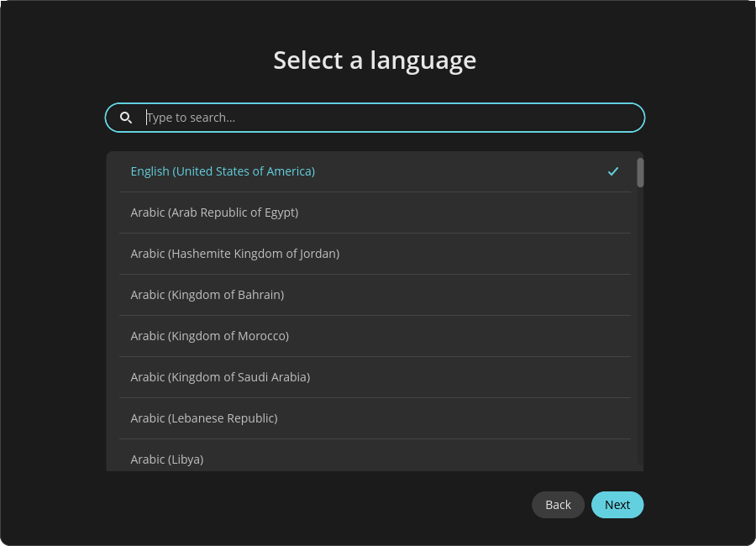Focus the 'Type to search...' field

tap(386, 118)
